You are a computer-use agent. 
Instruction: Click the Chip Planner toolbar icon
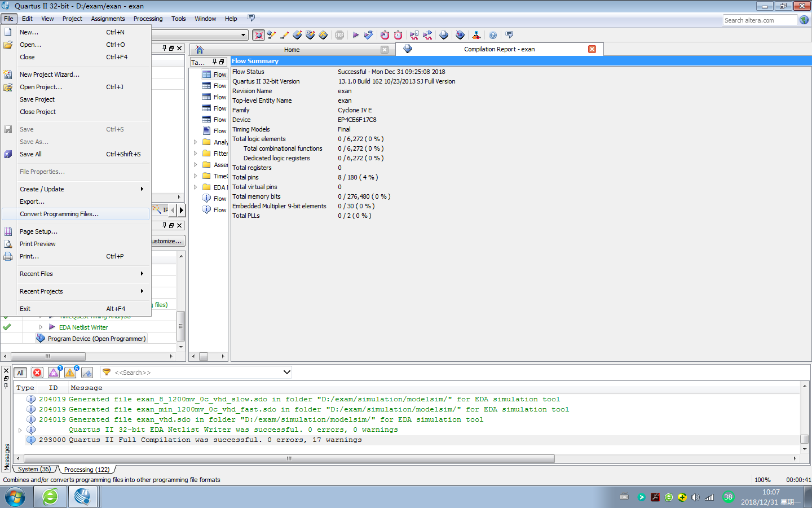click(323, 34)
